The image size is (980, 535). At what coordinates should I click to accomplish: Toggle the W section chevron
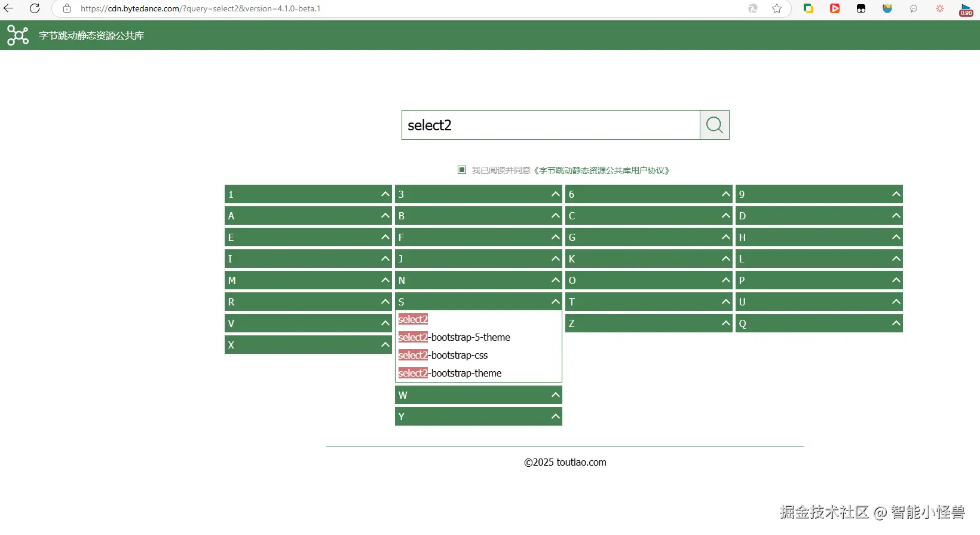tap(556, 395)
